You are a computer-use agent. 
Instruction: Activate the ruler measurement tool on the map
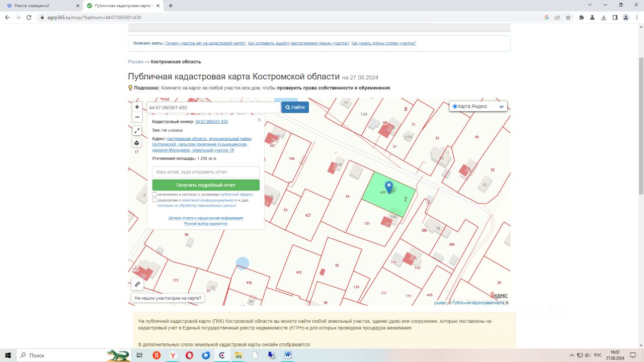pos(137,284)
